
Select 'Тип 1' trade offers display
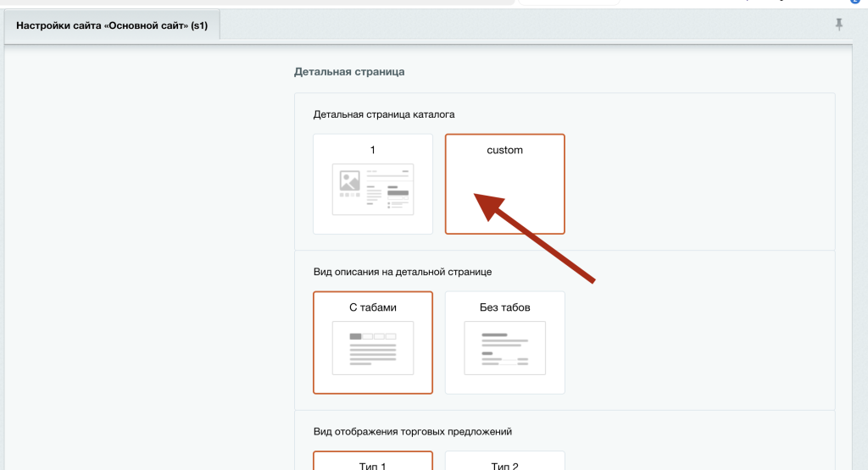pos(373,465)
